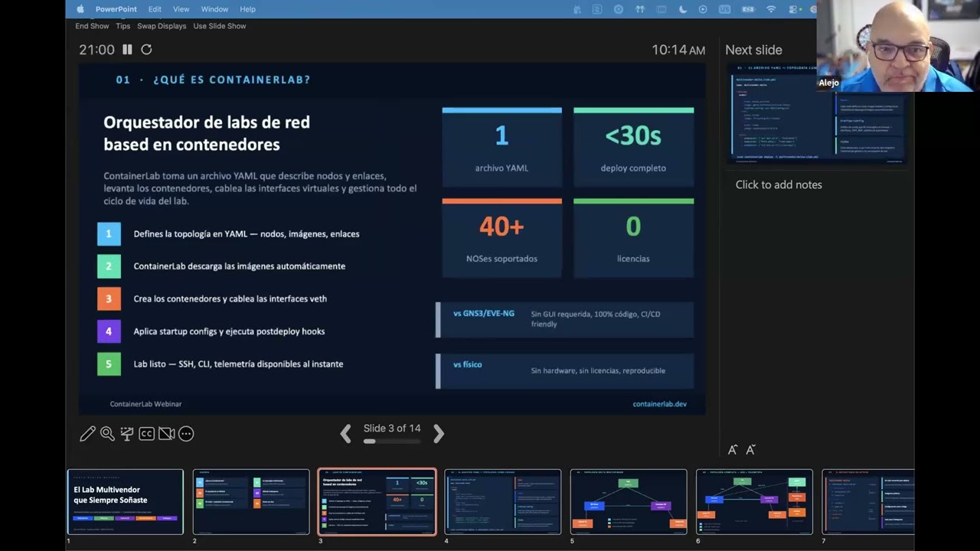Click the '<30s deploy completo' stat card
The image size is (980, 551).
pyautogui.click(x=633, y=147)
